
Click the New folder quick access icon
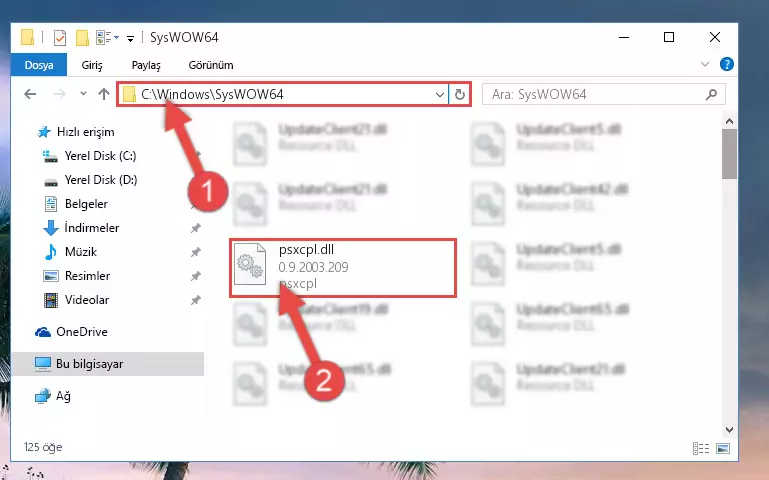tap(82, 37)
